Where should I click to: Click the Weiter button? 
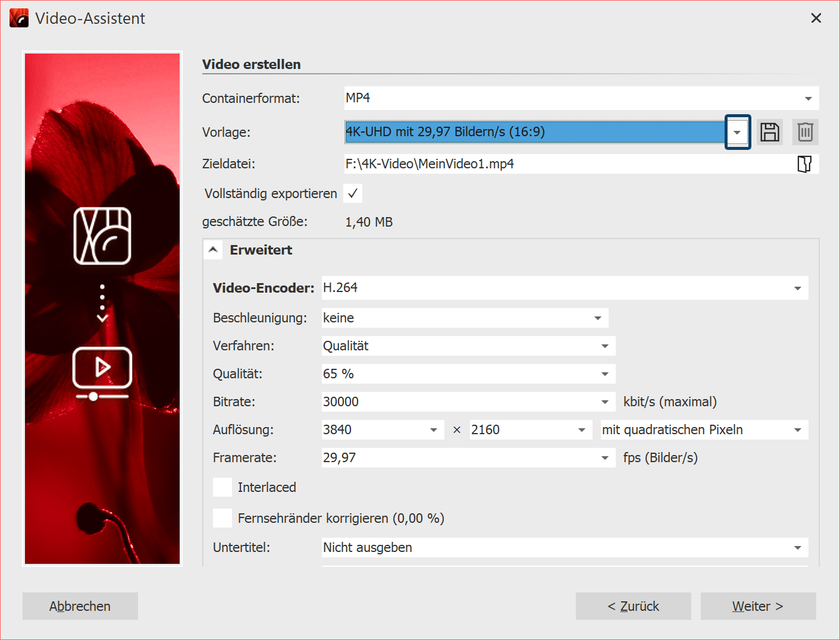tap(757, 606)
